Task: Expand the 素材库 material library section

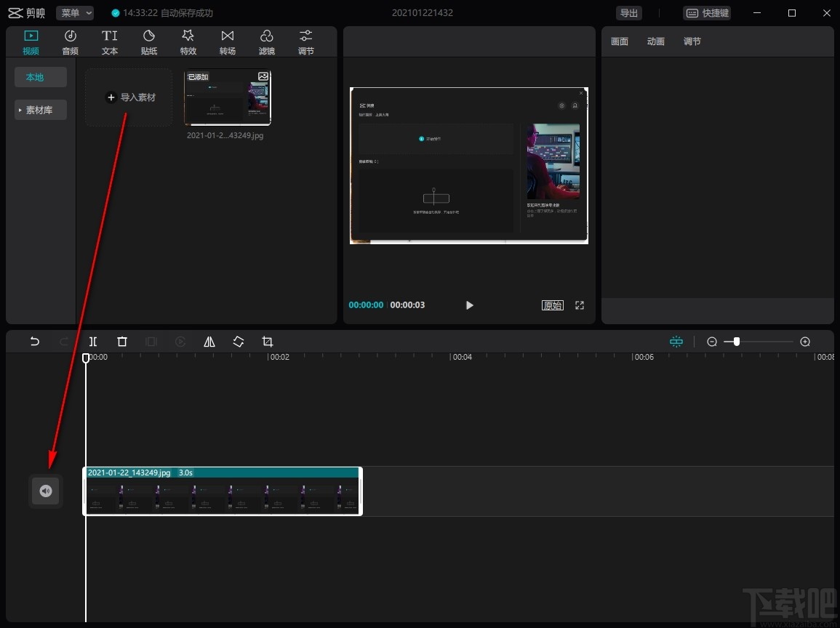Action: 40,110
